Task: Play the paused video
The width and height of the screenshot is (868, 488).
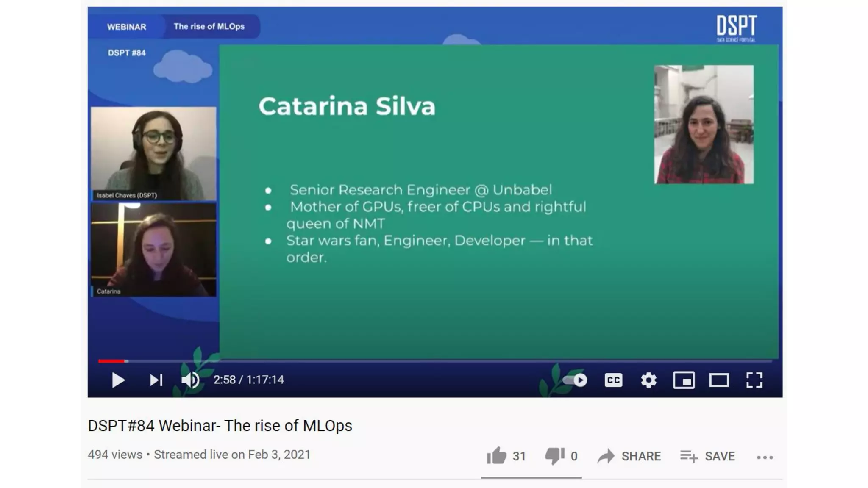Action: click(x=118, y=380)
